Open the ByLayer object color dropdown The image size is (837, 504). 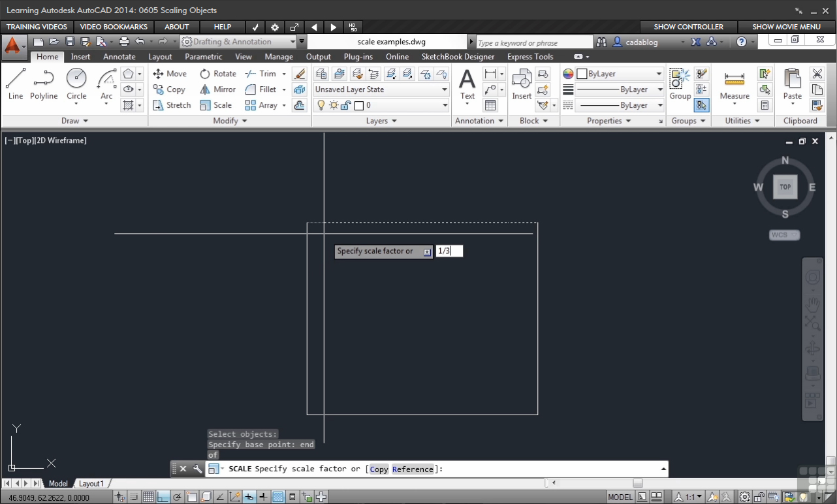click(619, 74)
